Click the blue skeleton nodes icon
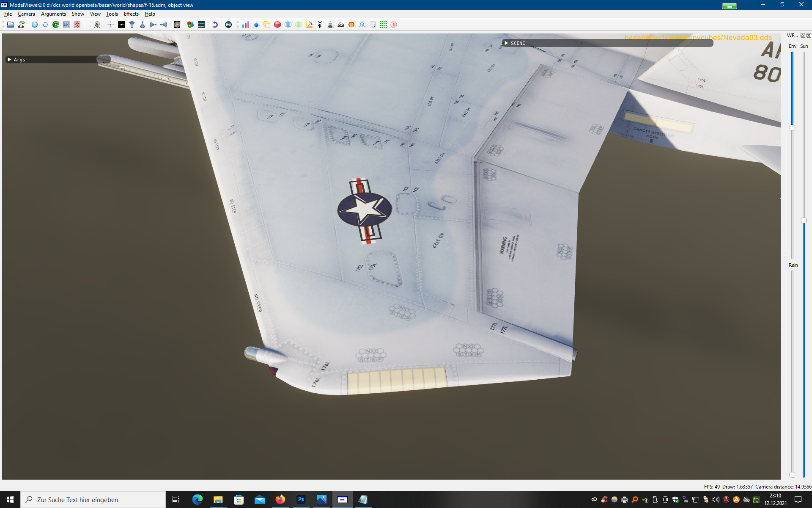Viewport: 812px width, 508px height. coord(362,25)
